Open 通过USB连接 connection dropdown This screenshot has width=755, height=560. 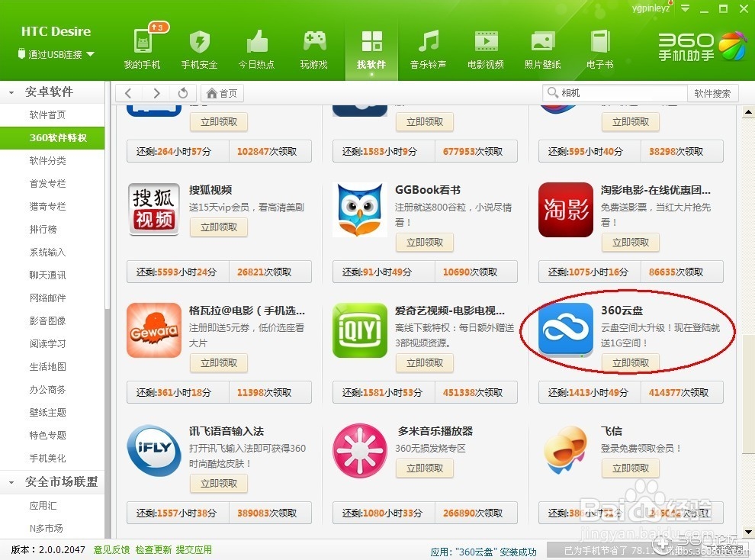pos(56,54)
